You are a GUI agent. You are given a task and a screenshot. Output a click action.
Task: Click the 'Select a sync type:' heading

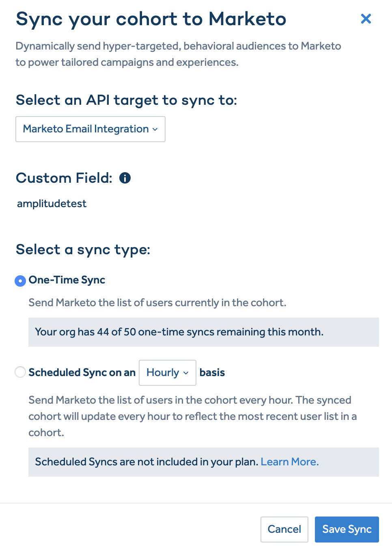[x=83, y=249]
